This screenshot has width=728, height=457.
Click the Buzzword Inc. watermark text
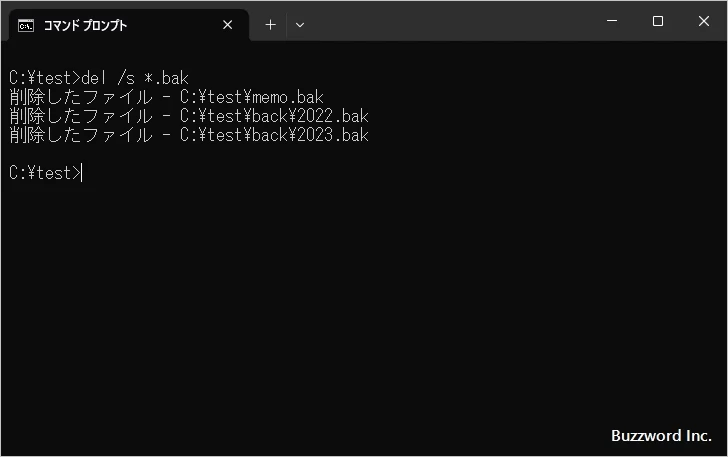tap(661, 436)
